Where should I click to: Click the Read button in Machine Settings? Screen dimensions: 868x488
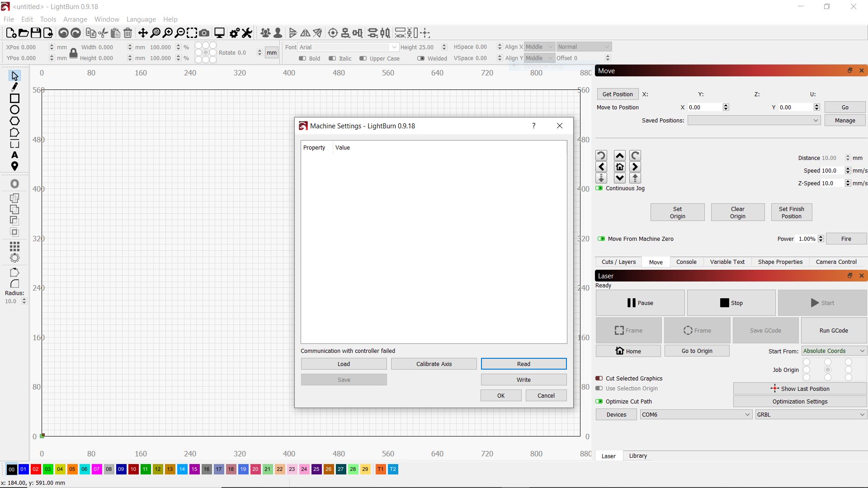point(524,363)
